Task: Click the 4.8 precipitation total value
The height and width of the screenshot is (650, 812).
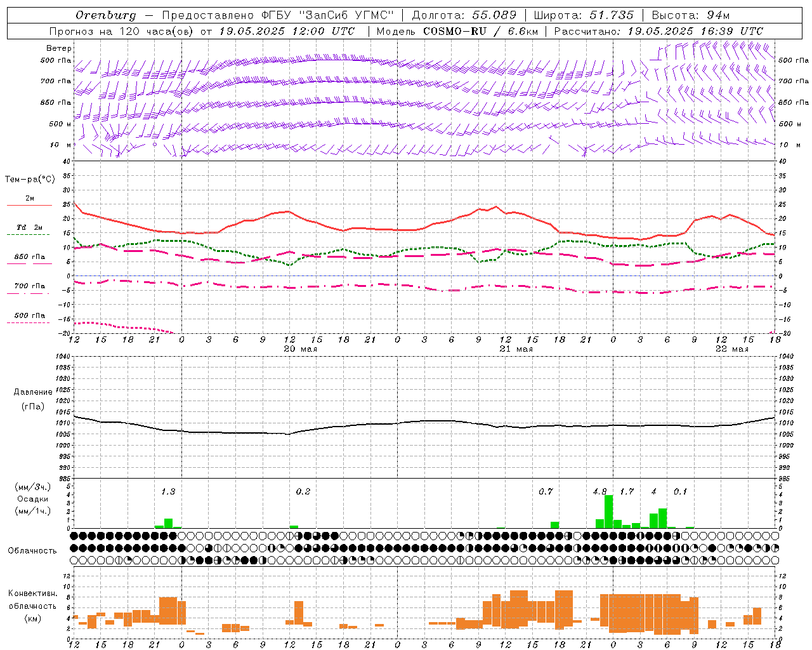Action: pos(599,492)
